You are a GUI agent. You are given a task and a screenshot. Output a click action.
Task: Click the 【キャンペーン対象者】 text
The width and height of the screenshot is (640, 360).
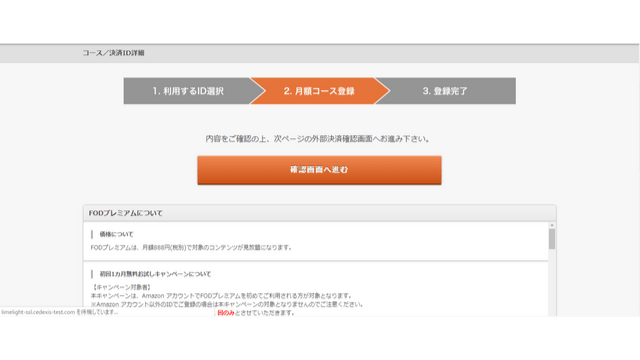click(122, 287)
